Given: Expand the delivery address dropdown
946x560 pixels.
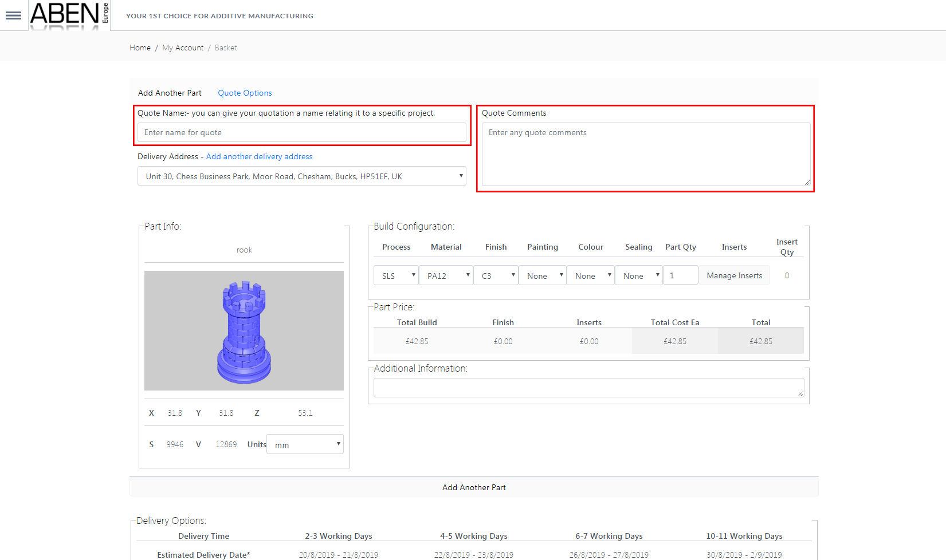Looking at the screenshot, I should coord(301,176).
